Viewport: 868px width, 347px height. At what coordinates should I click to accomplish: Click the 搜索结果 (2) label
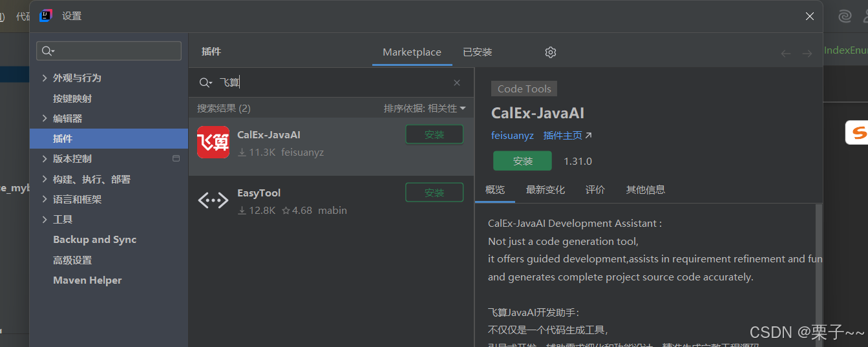click(x=224, y=109)
